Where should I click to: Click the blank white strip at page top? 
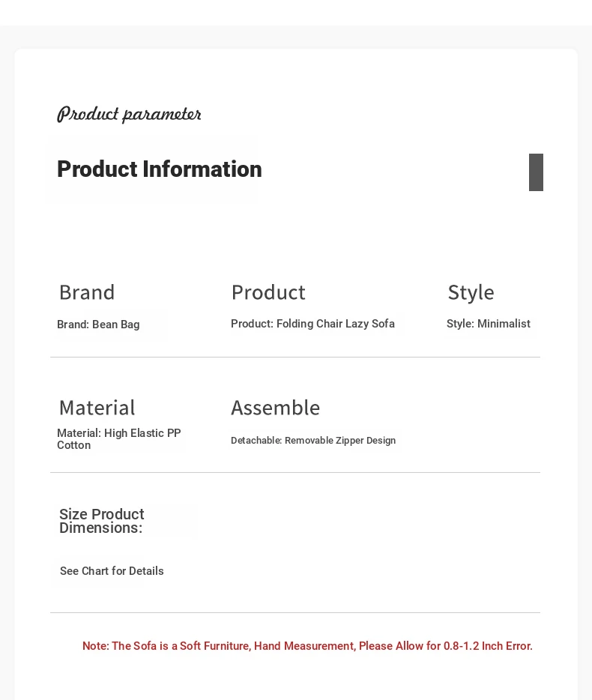click(296, 12)
